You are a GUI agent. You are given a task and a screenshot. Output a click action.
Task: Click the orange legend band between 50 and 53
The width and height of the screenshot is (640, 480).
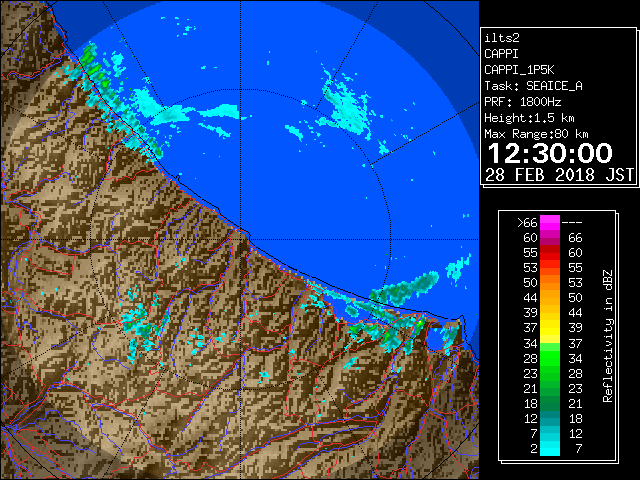[550, 282]
